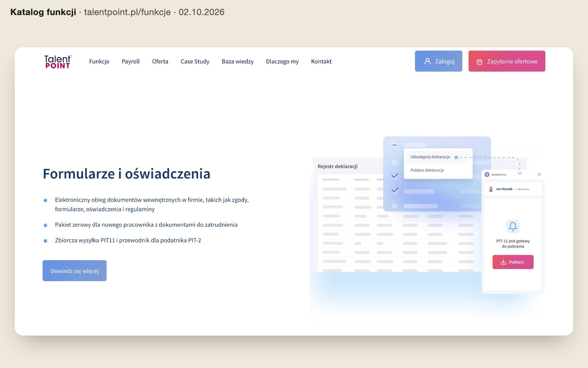Open the Case Study section
Viewport: 588px width, 368px height.
point(195,61)
